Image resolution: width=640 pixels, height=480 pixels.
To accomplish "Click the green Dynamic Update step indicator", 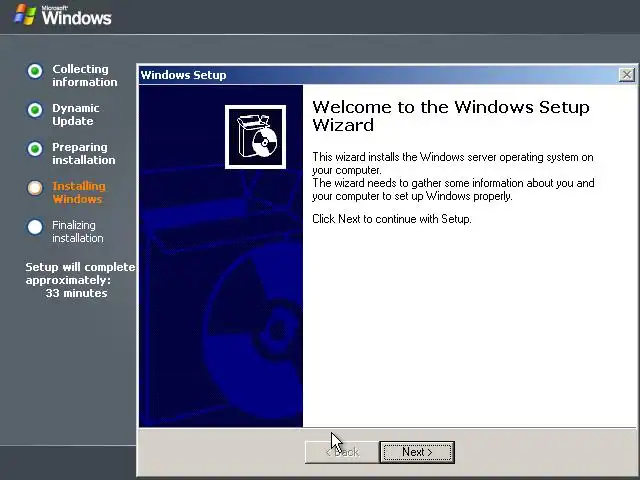I will (35, 110).
